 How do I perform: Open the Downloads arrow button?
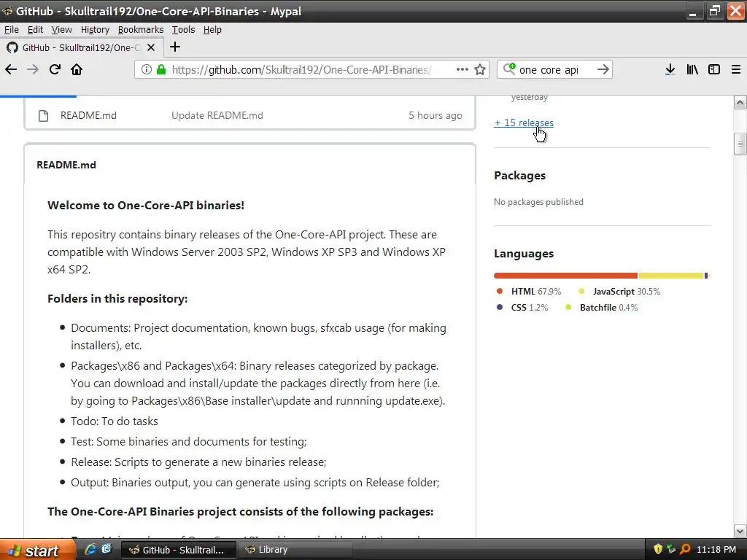pyautogui.click(x=670, y=69)
